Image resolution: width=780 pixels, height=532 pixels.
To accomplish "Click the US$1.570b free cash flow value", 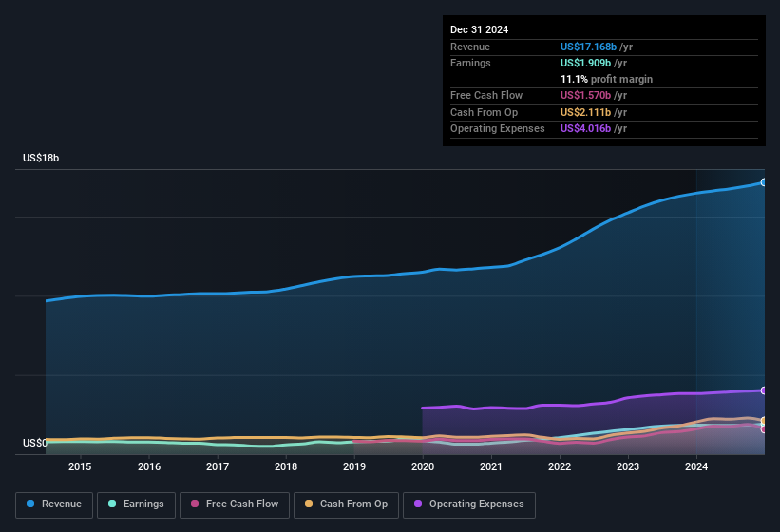I will click(x=585, y=95).
